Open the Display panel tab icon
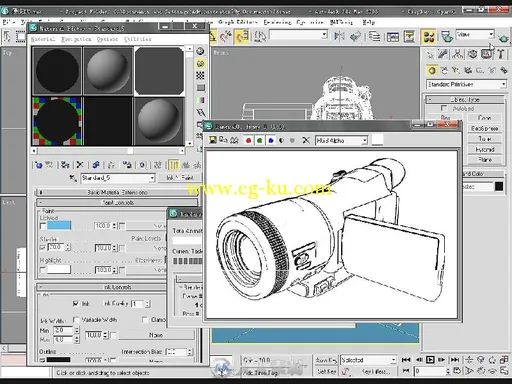The width and height of the screenshot is (512, 384). click(487, 54)
